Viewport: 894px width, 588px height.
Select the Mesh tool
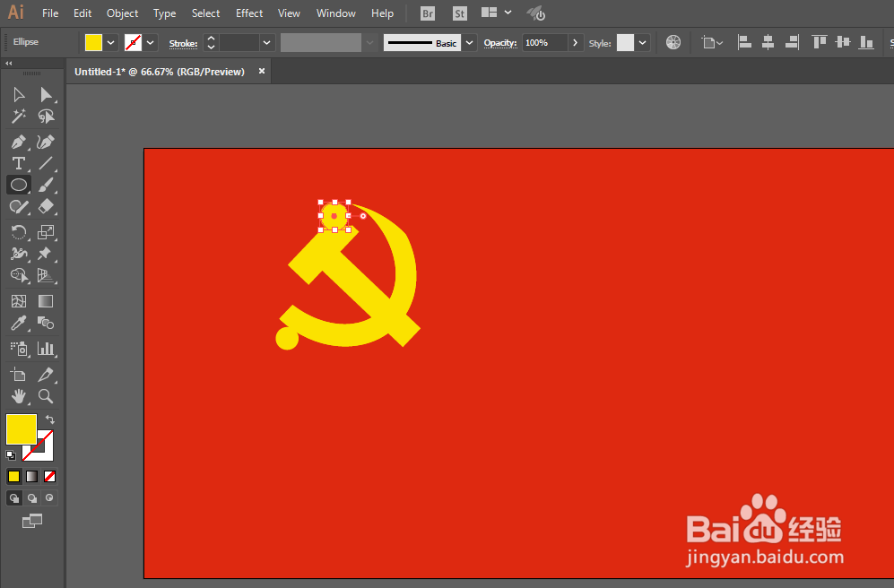pyautogui.click(x=18, y=301)
